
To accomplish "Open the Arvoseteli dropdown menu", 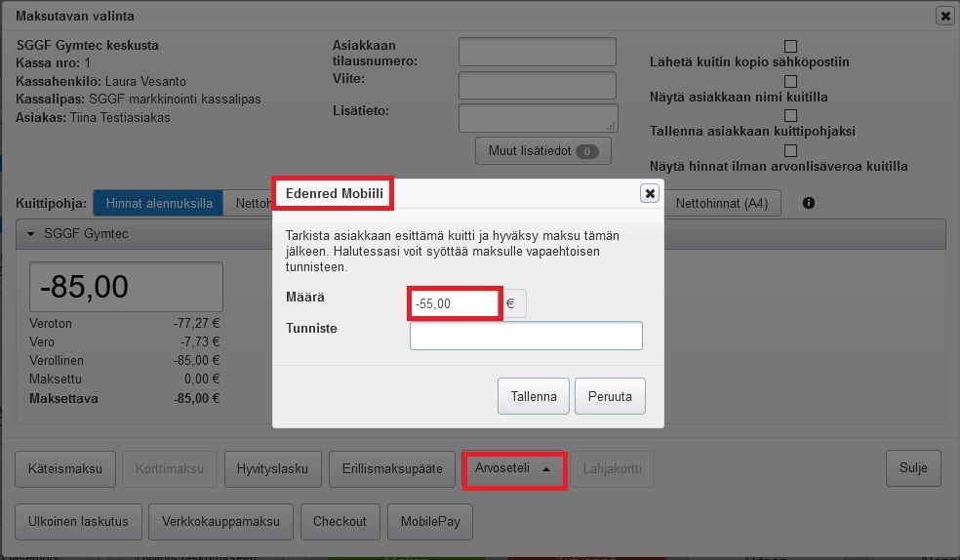I will tap(514, 469).
